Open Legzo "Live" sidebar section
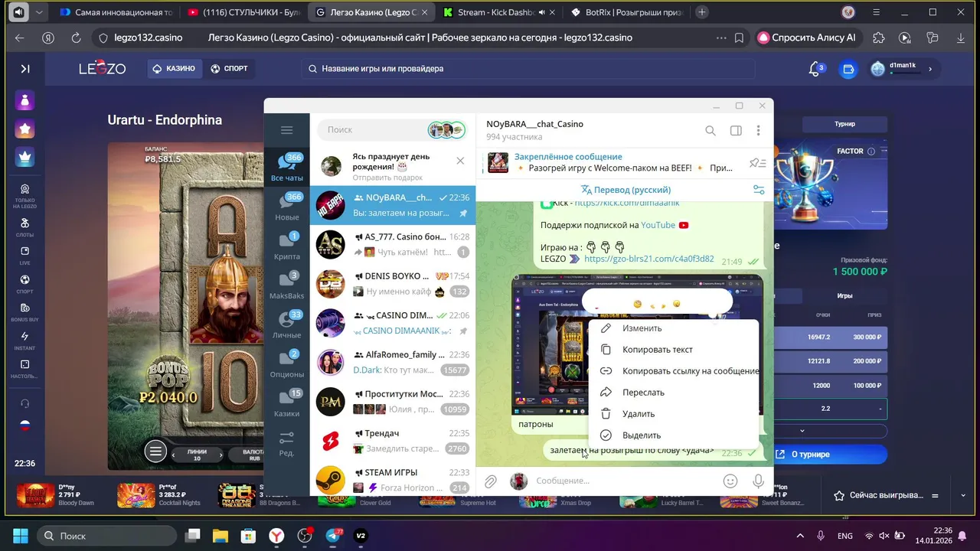 24,256
